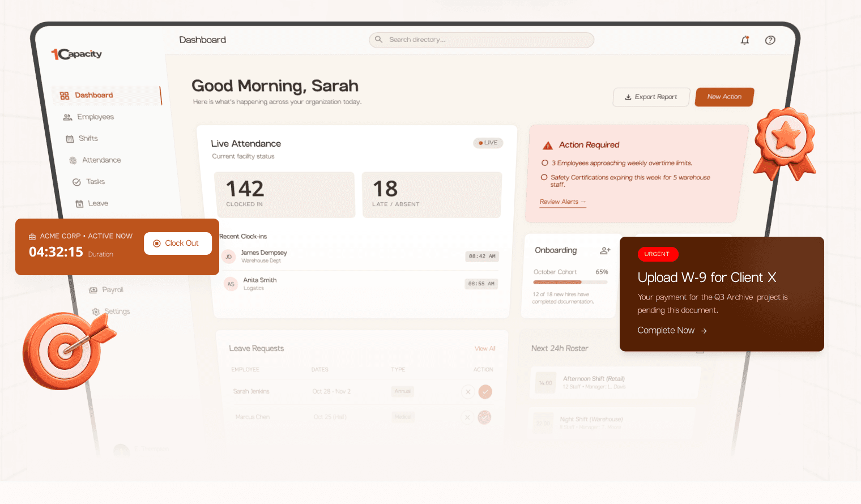Click the Onboarding add person icon
The width and height of the screenshot is (861, 504).
[x=605, y=250]
